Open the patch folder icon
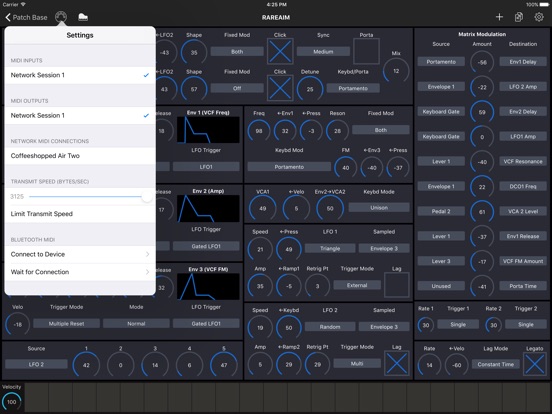552x414 pixels. (x=83, y=17)
